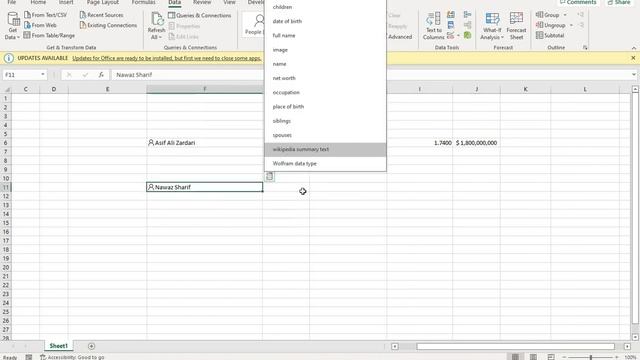640x360 pixels.
Task: Click the zoom in plus button
Action: pos(616,357)
